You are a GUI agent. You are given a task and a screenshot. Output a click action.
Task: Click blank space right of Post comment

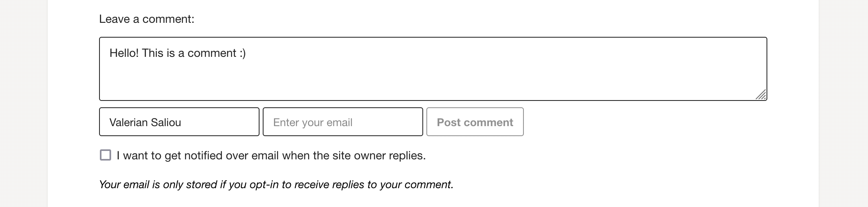(642, 122)
